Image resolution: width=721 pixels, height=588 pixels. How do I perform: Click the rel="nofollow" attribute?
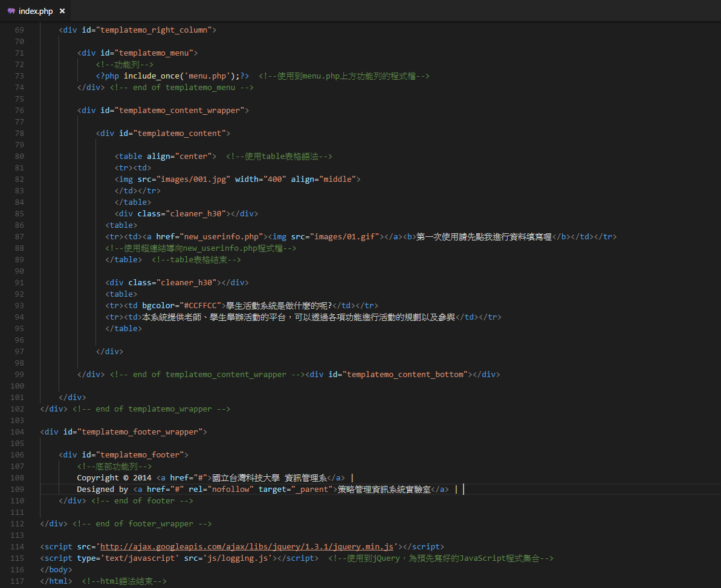point(221,489)
